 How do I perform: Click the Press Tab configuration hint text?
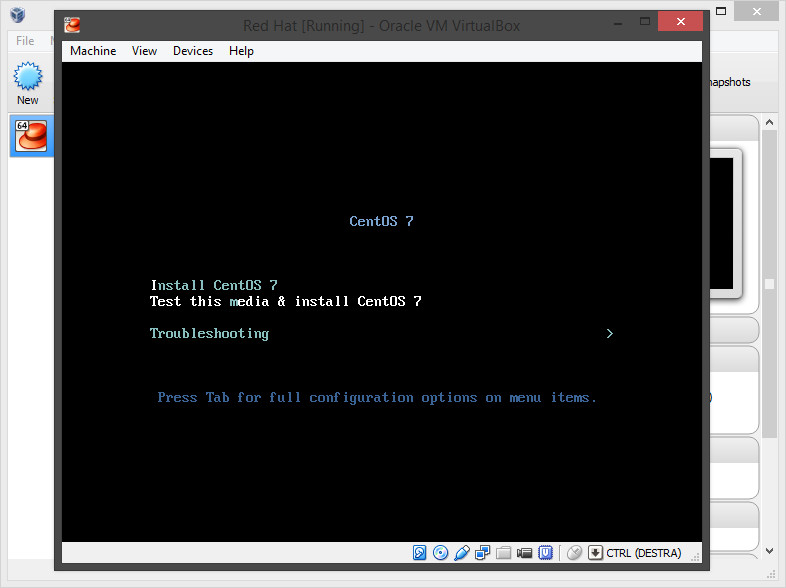point(377,398)
